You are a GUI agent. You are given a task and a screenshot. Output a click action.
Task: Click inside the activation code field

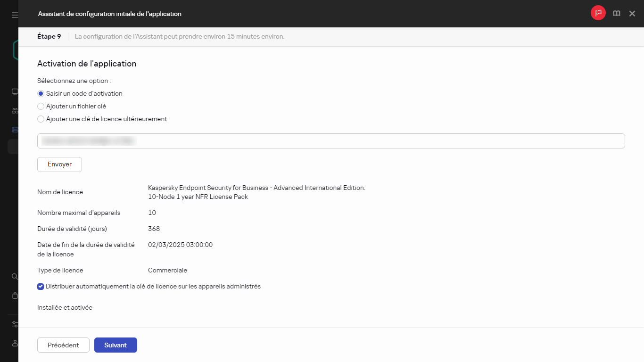[x=330, y=140]
